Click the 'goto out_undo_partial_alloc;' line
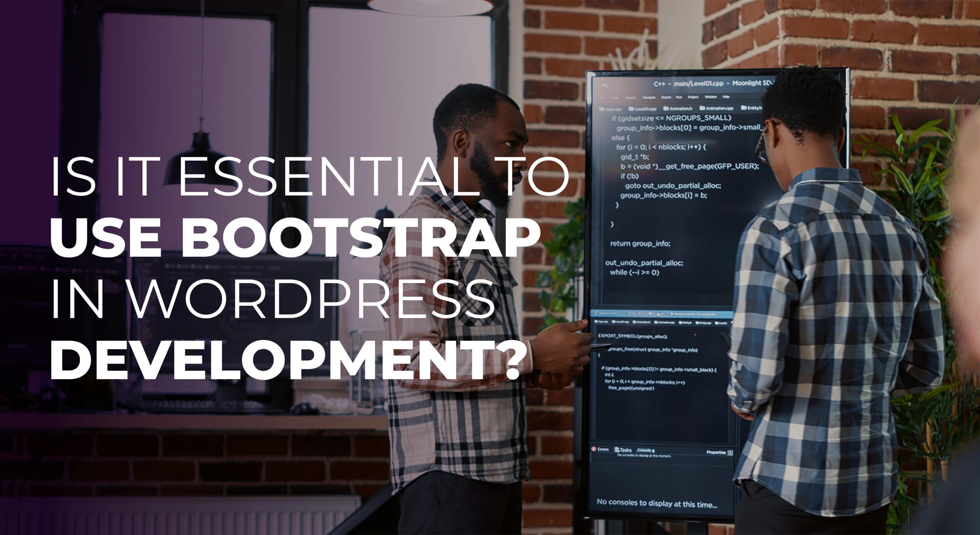Screen dimensions: 980x535 pos(673,186)
